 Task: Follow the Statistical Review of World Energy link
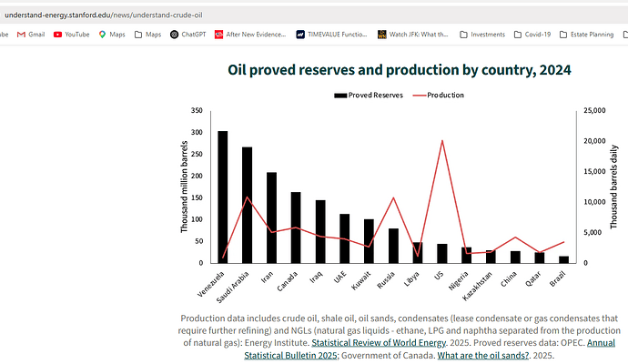(x=379, y=343)
